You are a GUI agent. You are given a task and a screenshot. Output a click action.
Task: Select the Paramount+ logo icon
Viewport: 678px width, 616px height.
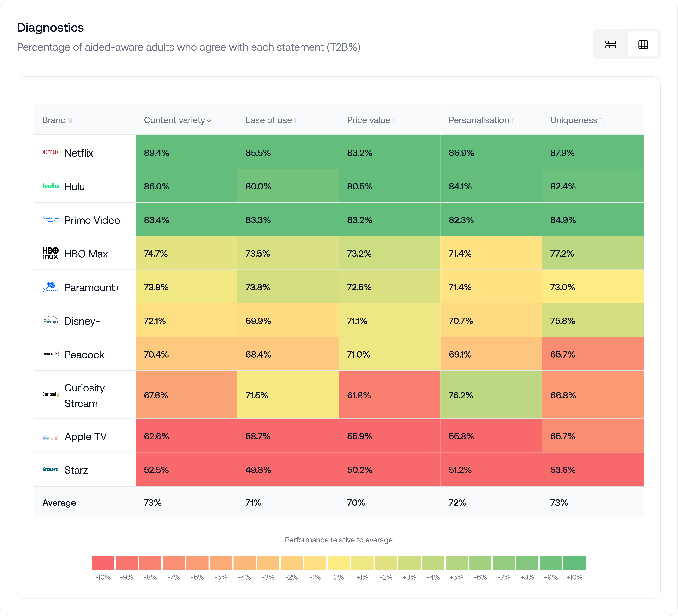tap(50, 287)
